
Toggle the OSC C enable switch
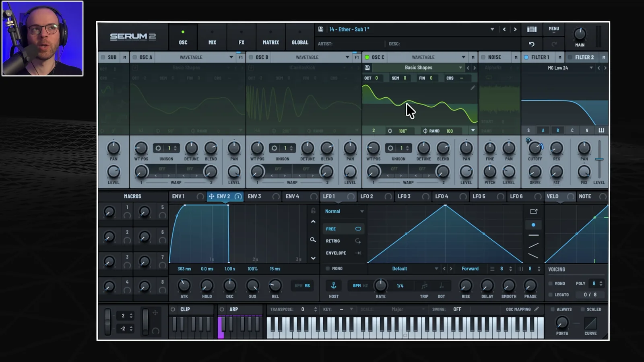pos(367,57)
